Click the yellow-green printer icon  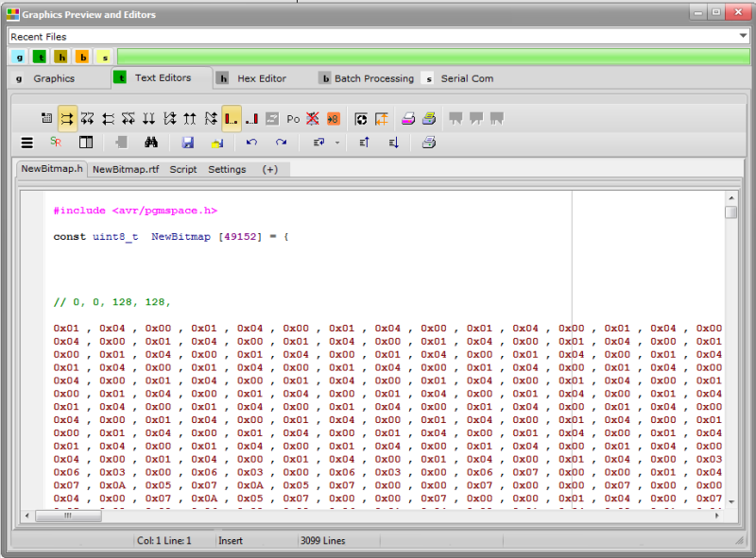[429, 119]
